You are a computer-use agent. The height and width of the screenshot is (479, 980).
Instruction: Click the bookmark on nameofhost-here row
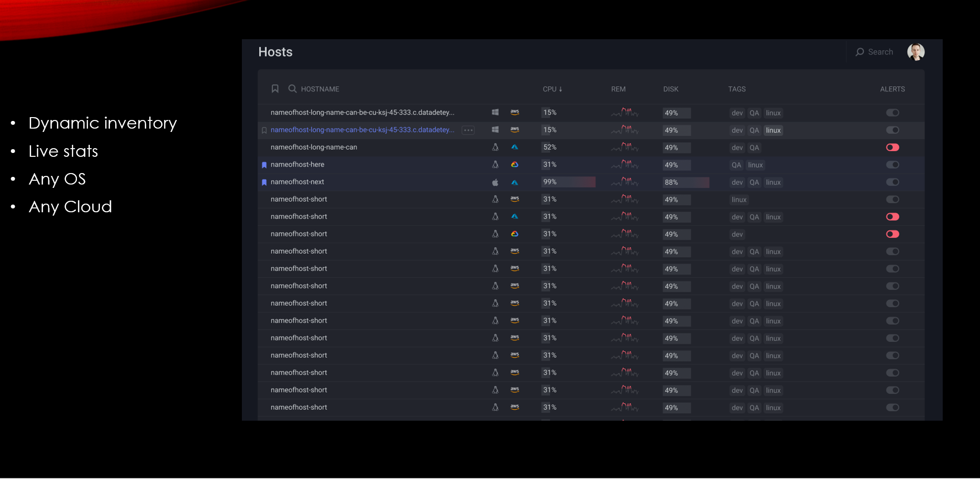264,165
